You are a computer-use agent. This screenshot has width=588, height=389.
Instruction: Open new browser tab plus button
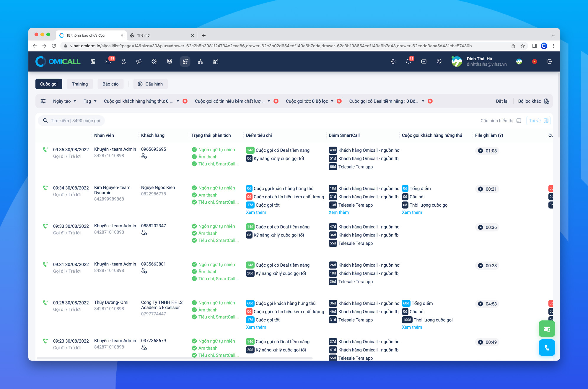tap(204, 35)
